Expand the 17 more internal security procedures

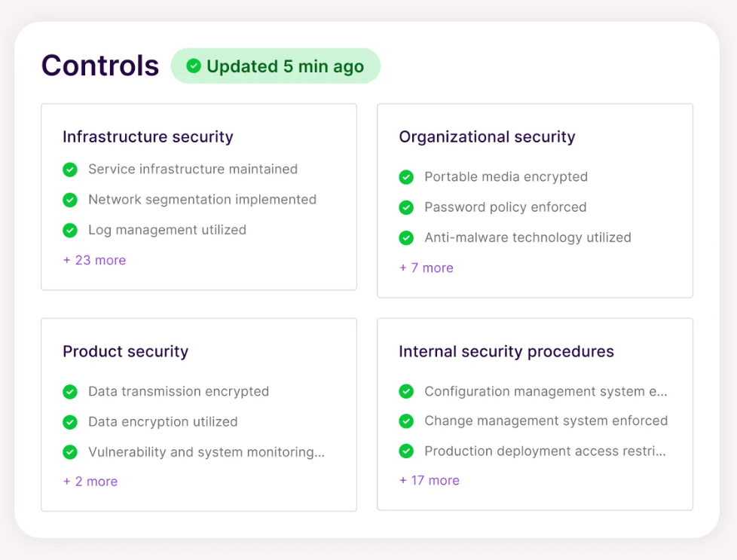click(x=429, y=480)
